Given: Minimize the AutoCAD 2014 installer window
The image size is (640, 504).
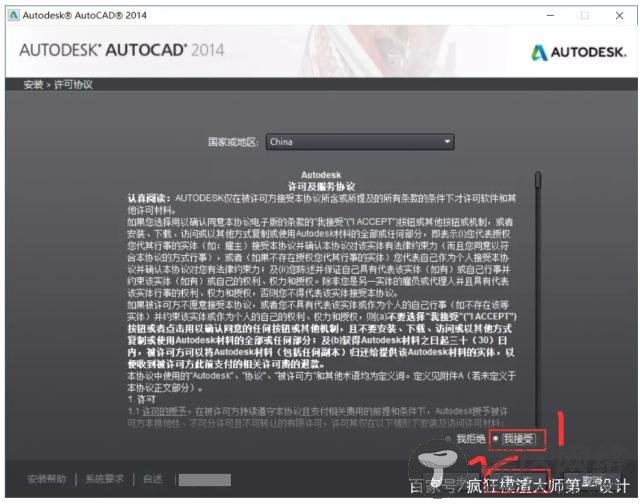Looking at the screenshot, I should click(x=550, y=16).
